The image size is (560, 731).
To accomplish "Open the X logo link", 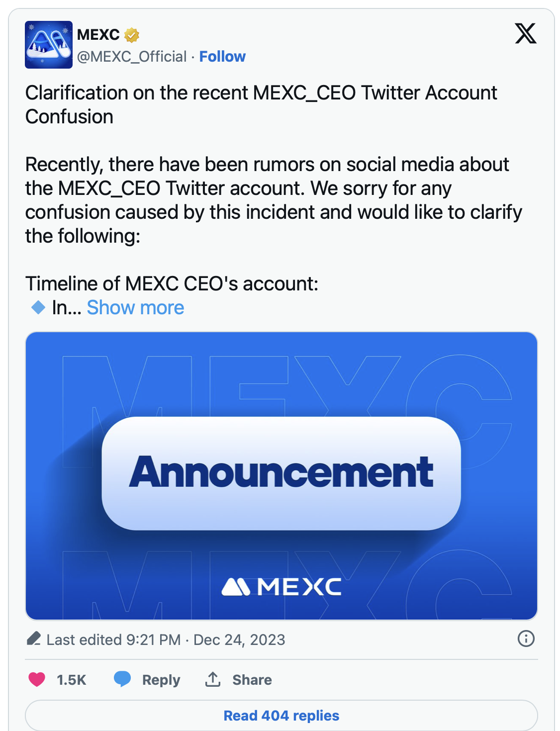I will click(525, 34).
